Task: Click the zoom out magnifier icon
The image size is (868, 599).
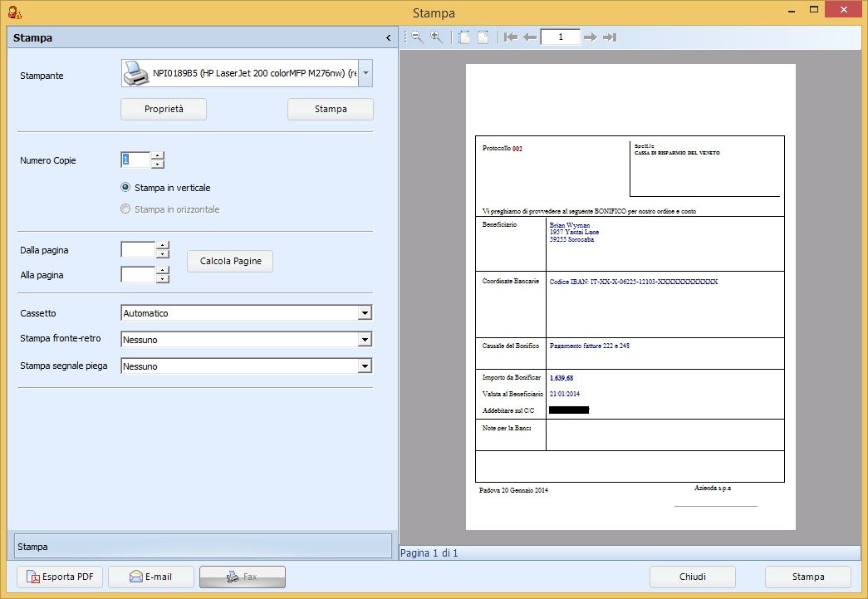Action: click(x=417, y=37)
